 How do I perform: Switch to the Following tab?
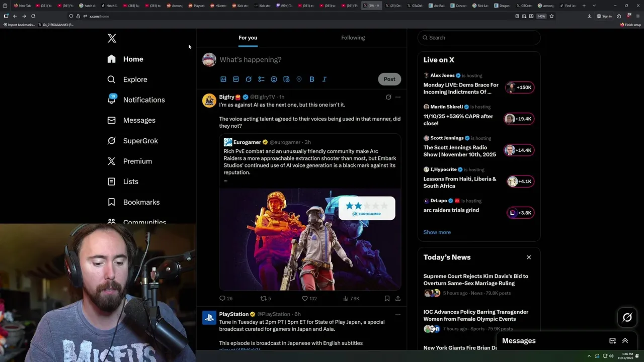353,38
